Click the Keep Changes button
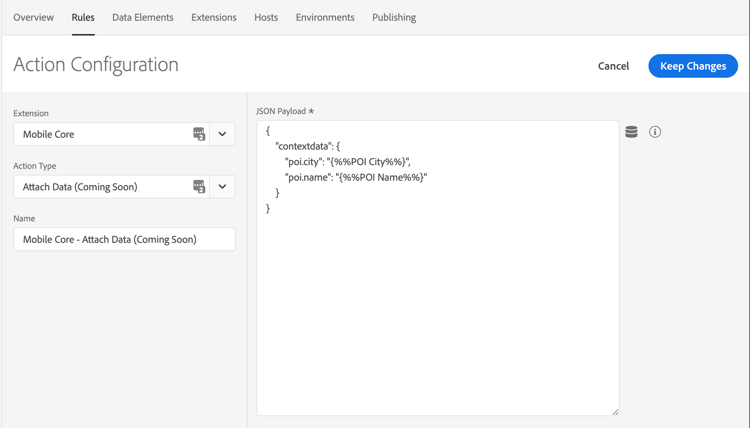Image resolution: width=750 pixels, height=428 pixels. coord(693,66)
